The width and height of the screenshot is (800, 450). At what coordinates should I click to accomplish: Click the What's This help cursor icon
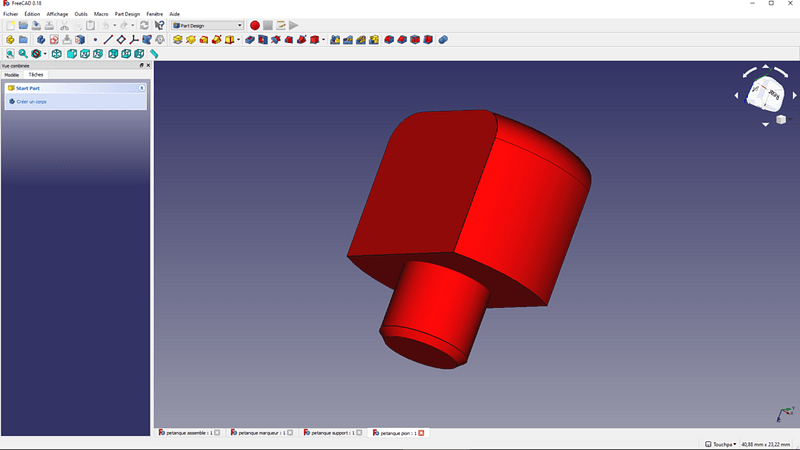tap(159, 26)
